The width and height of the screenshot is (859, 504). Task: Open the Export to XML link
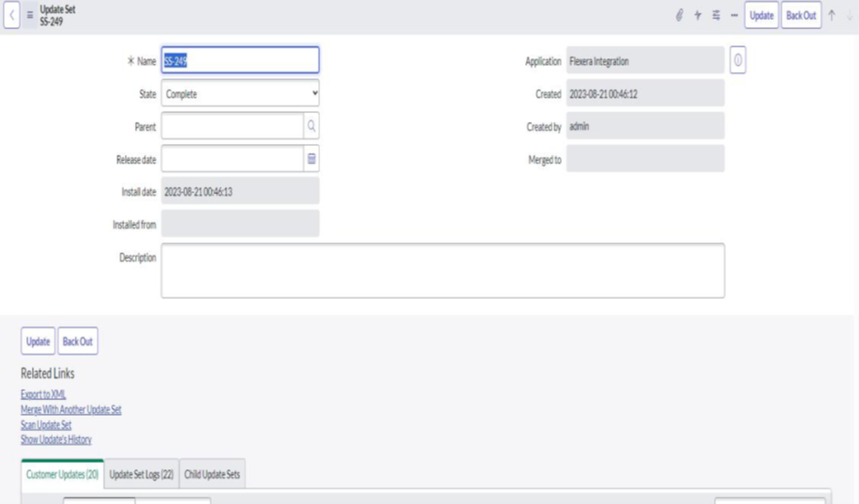(43, 395)
